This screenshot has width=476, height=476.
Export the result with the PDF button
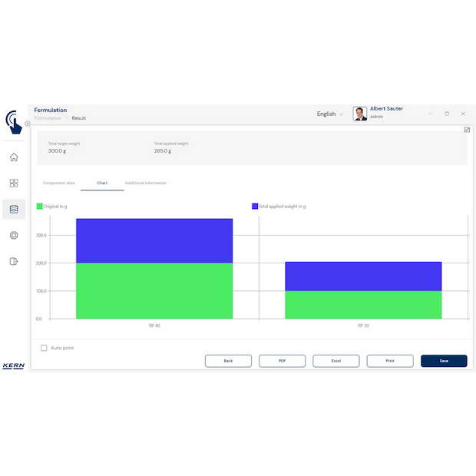pos(282,361)
